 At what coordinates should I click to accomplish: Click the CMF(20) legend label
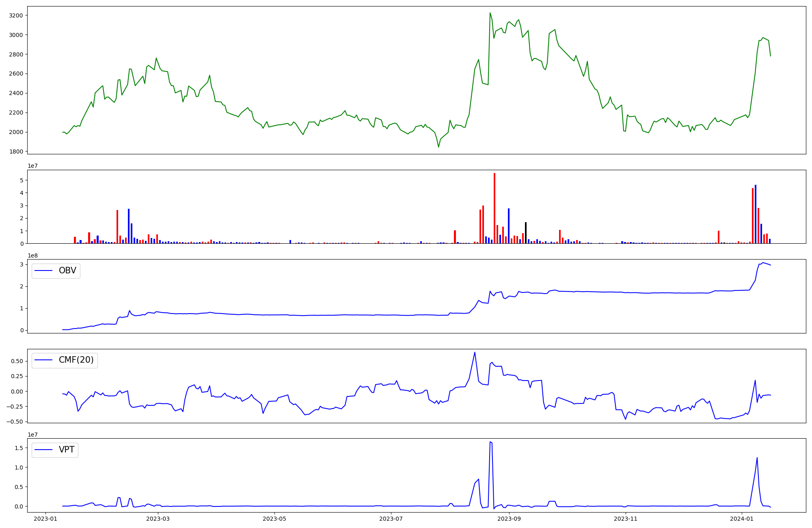(x=76, y=360)
